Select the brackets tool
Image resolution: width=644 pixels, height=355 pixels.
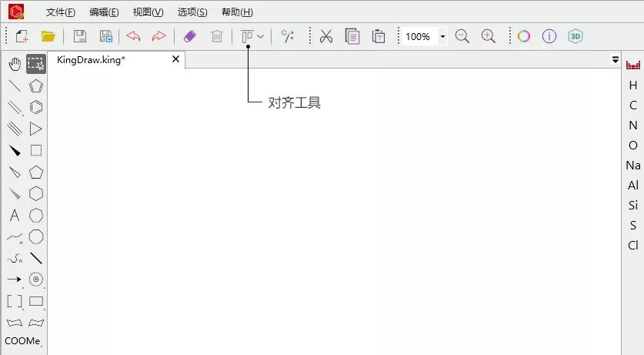pyautogui.click(x=15, y=301)
